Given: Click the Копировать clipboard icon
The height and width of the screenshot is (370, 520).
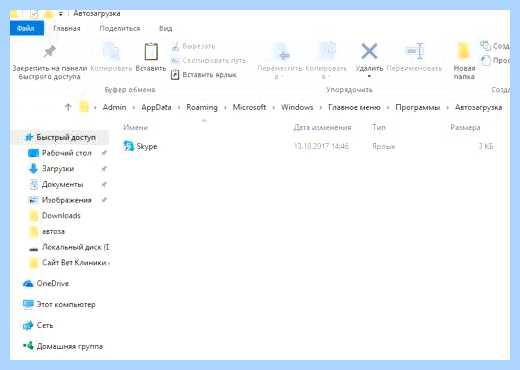Looking at the screenshot, I should (111, 51).
